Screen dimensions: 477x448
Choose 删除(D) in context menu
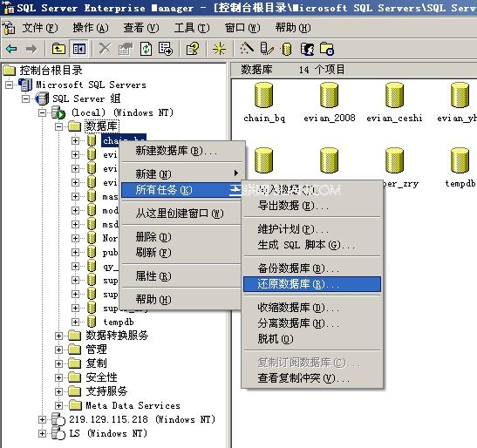[x=182, y=236]
